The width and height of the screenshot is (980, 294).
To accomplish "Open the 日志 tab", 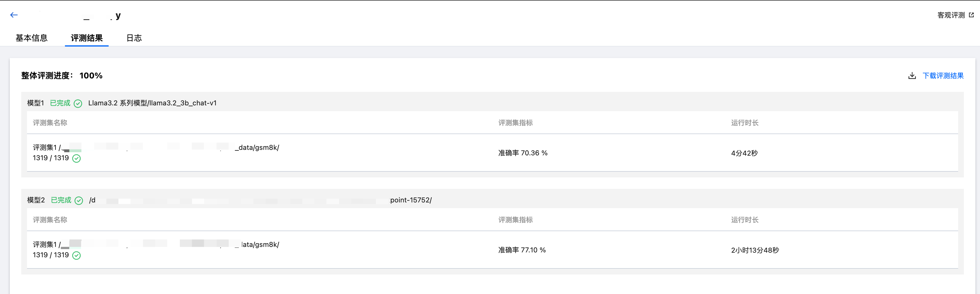I will coord(134,38).
